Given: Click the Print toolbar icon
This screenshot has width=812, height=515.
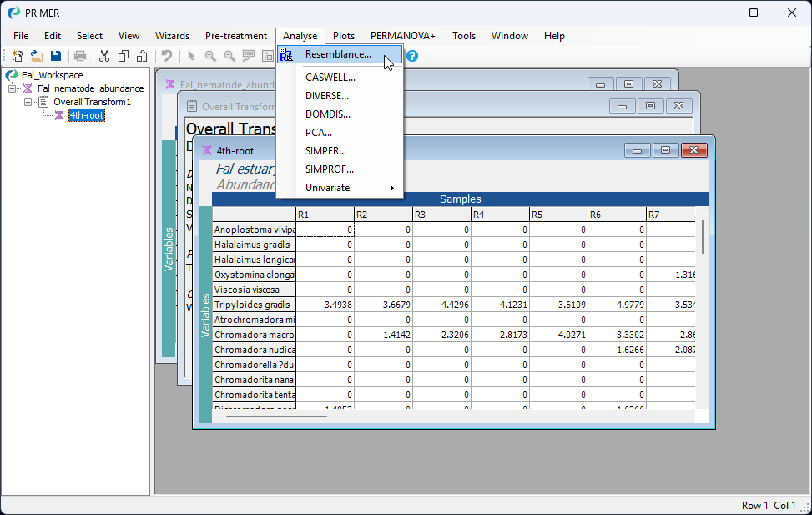Looking at the screenshot, I should 80,56.
